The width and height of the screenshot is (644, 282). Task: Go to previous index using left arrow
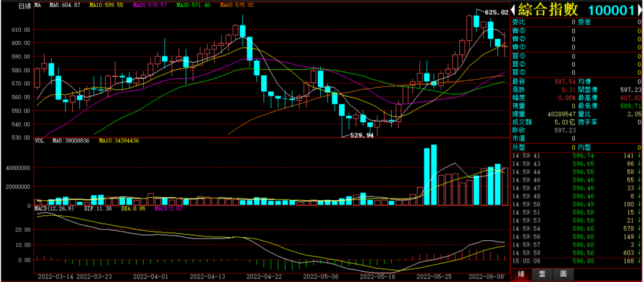click(x=514, y=10)
